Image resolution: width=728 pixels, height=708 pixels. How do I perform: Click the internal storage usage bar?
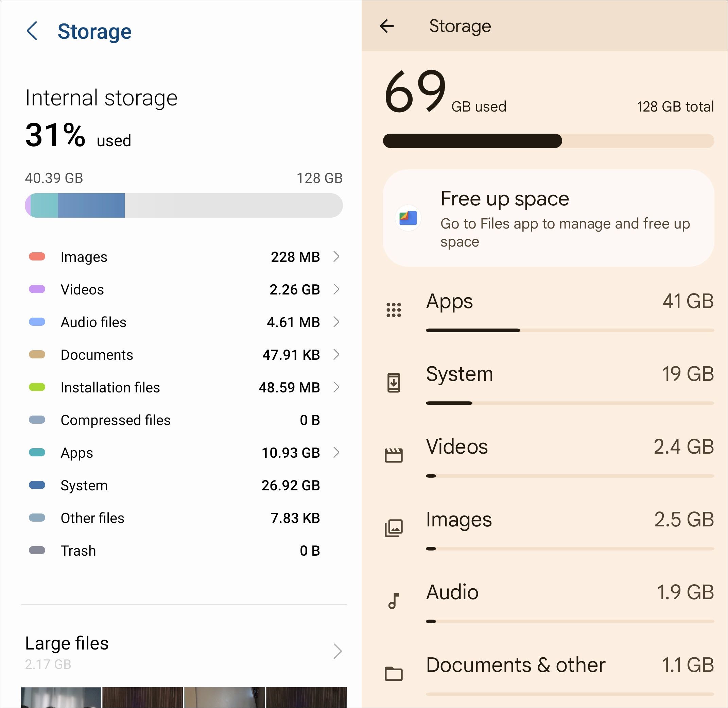184,205
